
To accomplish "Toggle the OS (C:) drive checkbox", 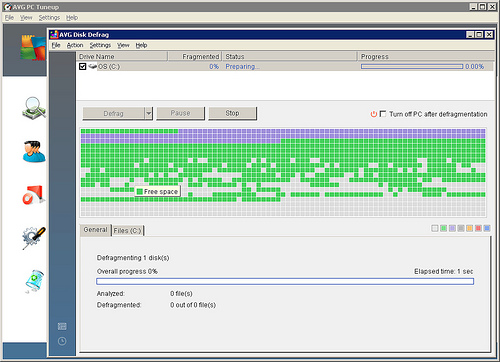I will [83, 67].
